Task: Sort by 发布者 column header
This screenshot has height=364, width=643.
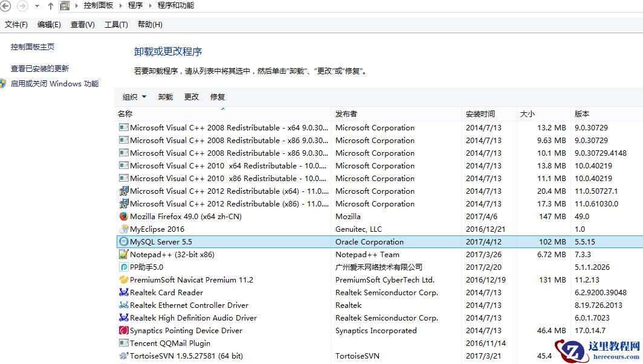Action: coord(396,114)
